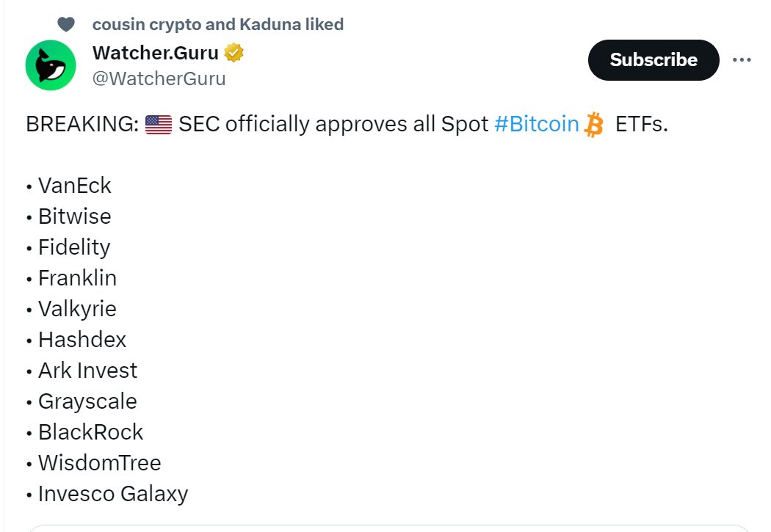Click the Fidelity list entry

click(73, 247)
